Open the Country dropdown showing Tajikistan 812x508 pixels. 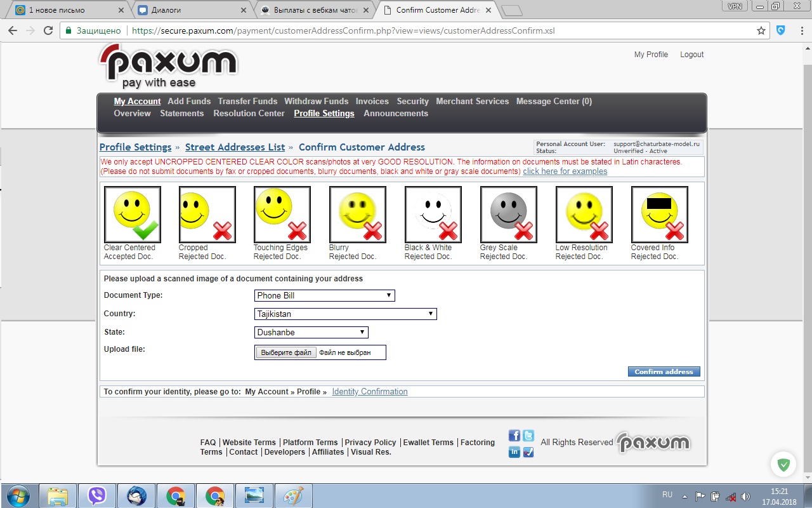click(x=345, y=314)
